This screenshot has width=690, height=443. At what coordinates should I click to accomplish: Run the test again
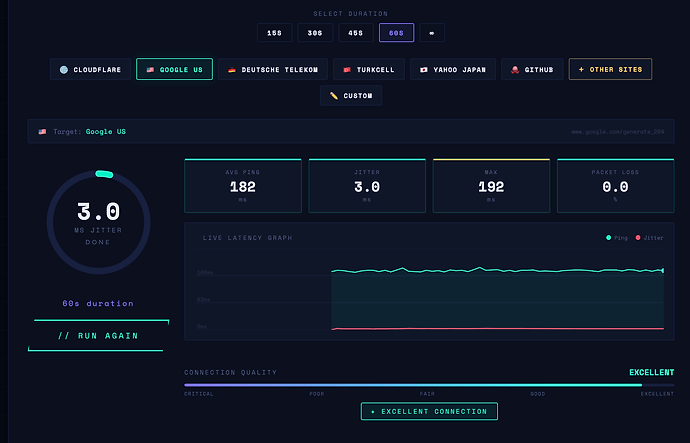tap(99, 336)
